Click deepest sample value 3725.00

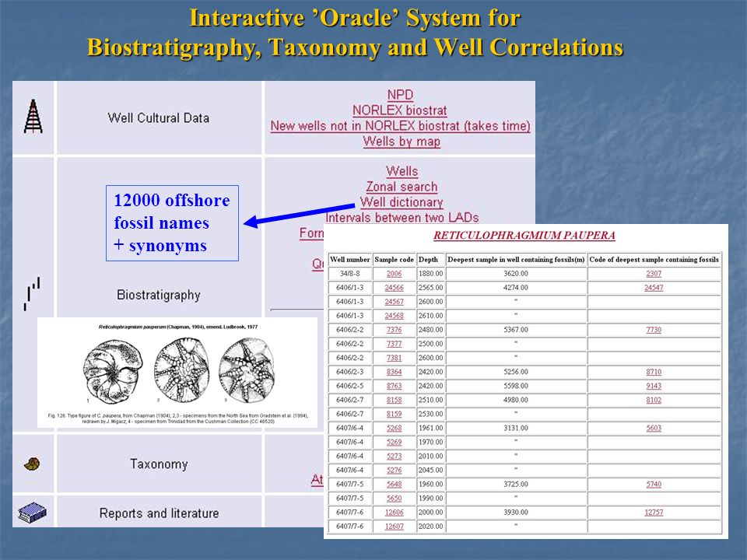tap(516, 485)
